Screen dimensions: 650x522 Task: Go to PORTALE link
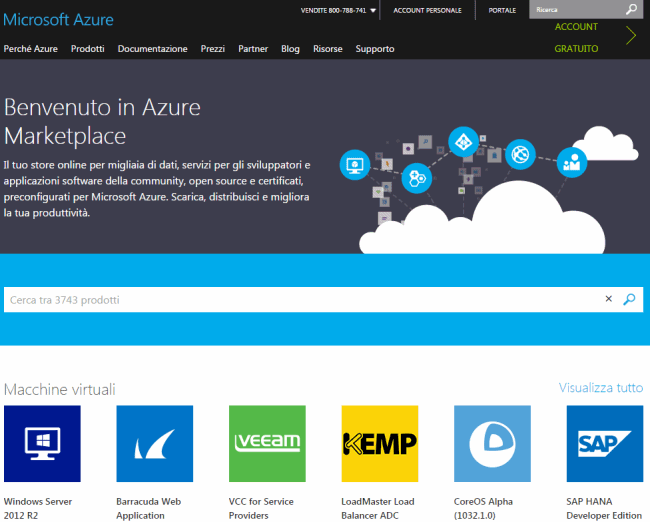pyautogui.click(x=502, y=10)
